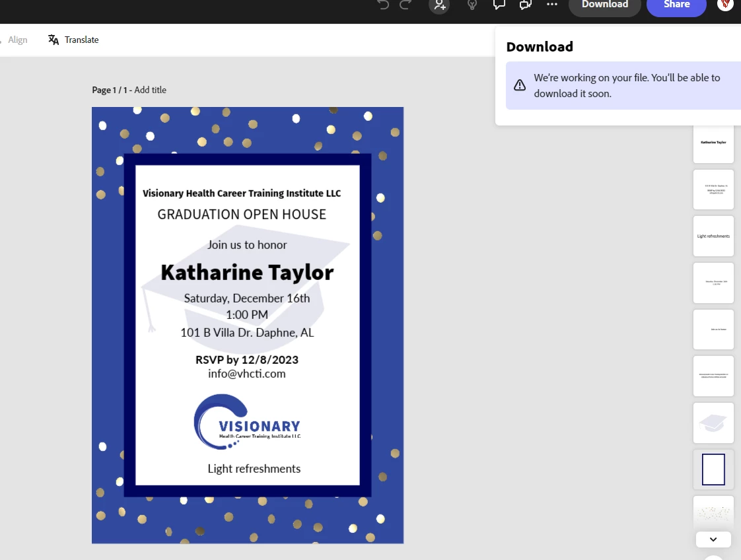Click the Katharine Taylor name on canvas
The width and height of the screenshot is (741, 560).
247,273
